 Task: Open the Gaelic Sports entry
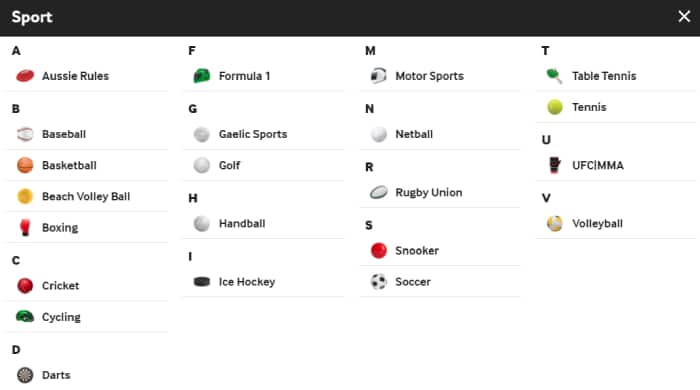[263, 134]
